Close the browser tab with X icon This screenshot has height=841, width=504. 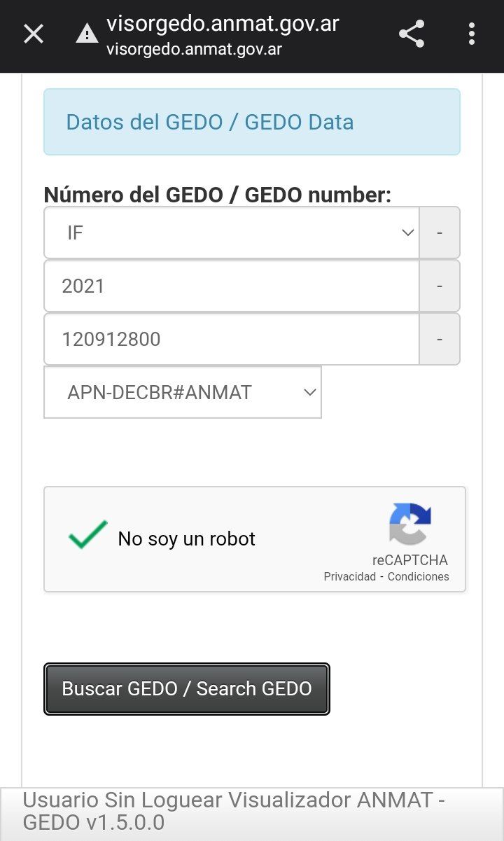tap(34, 34)
